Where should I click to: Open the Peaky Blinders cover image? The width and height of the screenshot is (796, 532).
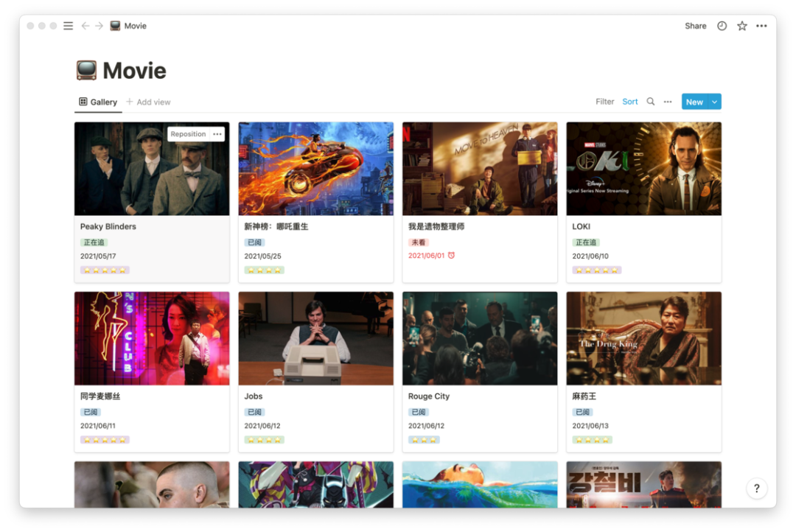pyautogui.click(x=152, y=169)
